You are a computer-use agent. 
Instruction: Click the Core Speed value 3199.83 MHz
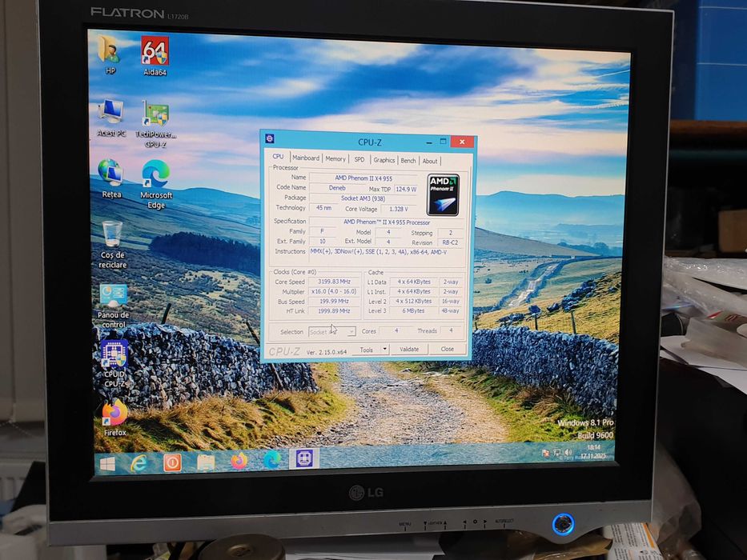click(x=334, y=282)
